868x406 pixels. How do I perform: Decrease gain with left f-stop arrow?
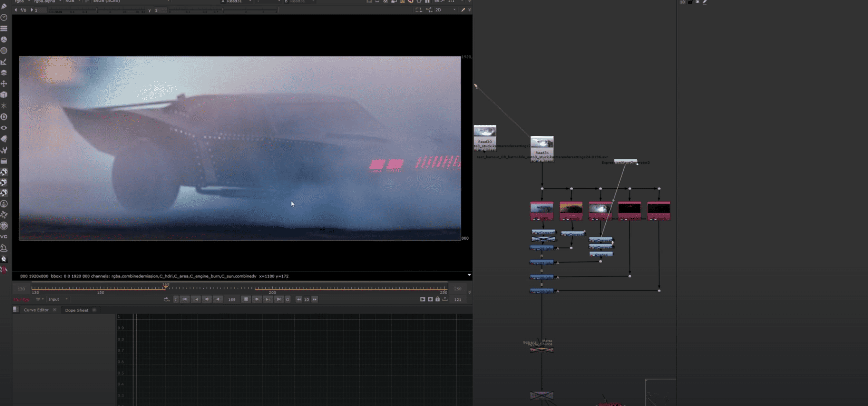pos(16,10)
